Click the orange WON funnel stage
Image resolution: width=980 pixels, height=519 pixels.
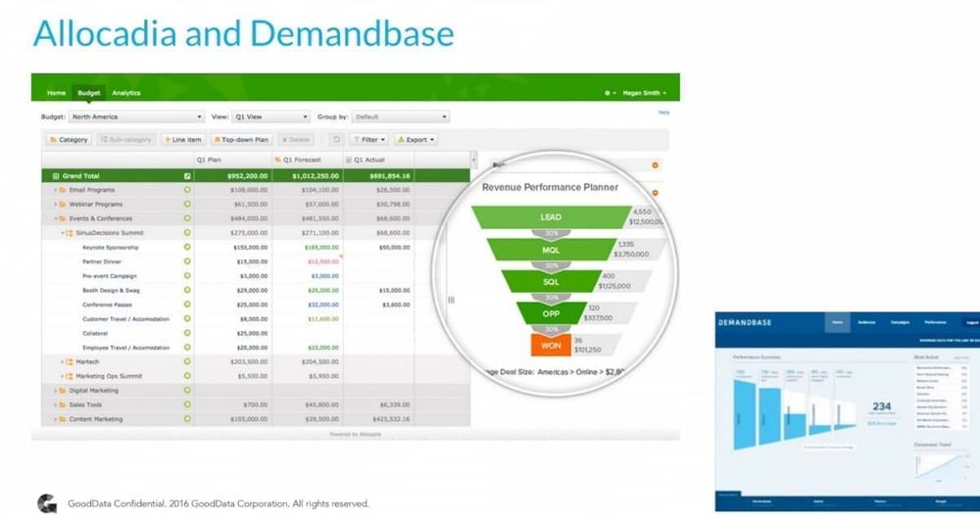pos(551,346)
